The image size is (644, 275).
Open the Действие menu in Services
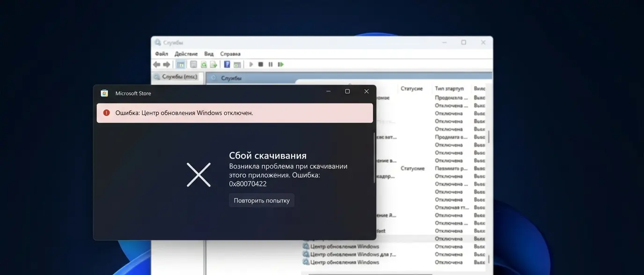[x=186, y=54]
